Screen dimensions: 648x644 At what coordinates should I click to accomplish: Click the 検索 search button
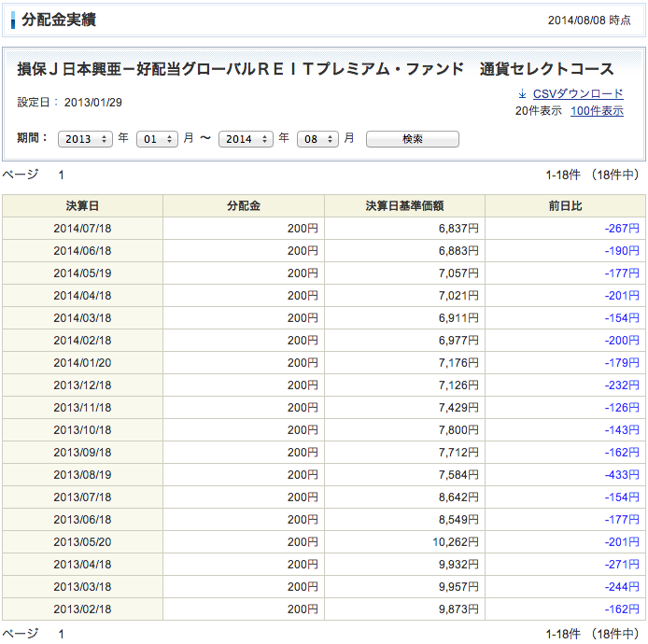(x=413, y=139)
